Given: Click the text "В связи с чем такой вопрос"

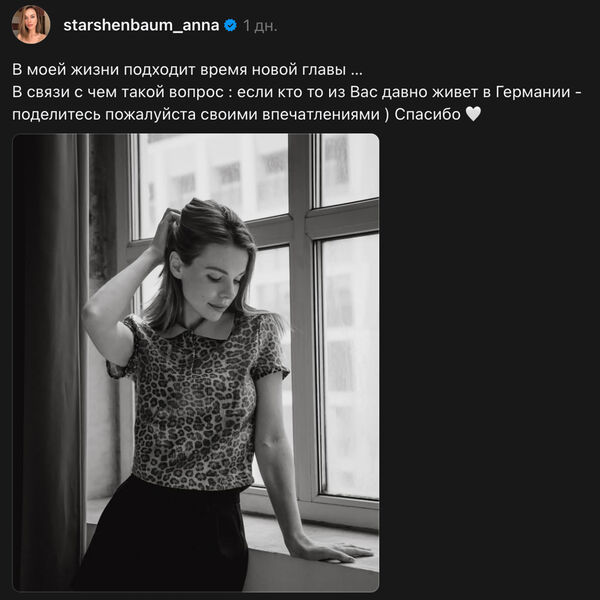Looking at the screenshot, I should [x=118, y=92].
